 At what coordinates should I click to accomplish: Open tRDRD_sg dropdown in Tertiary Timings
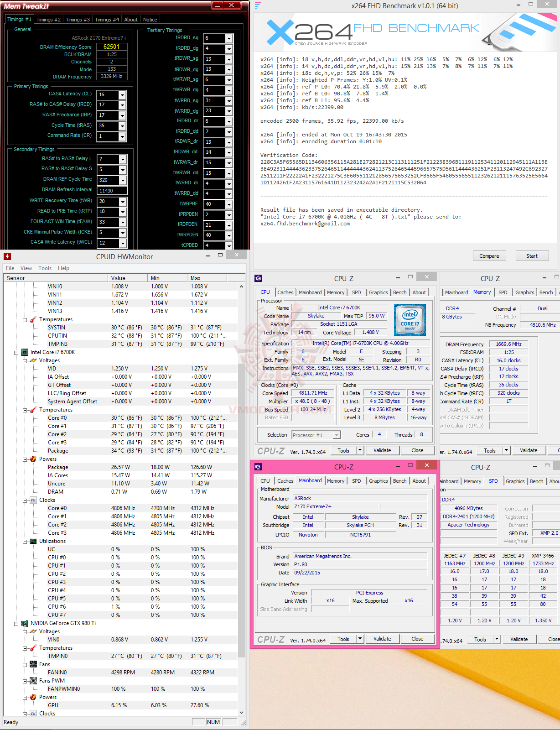click(229, 38)
